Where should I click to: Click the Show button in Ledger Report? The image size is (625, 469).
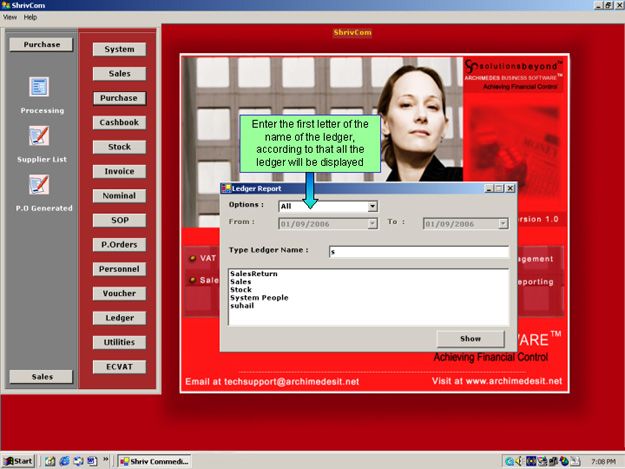pyautogui.click(x=470, y=339)
